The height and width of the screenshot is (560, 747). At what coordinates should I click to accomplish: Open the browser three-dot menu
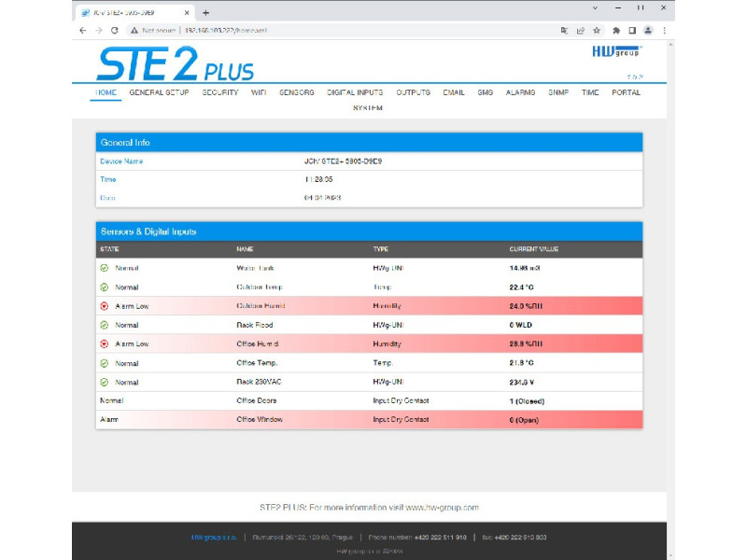(x=664, y=31)
